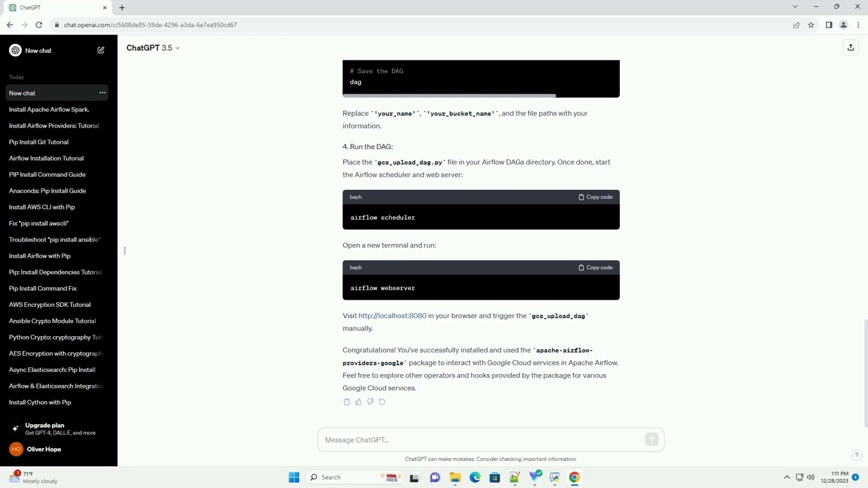Give thumbs down to the response
Viewport: 868px width, 488px height.
pos(370,402)
